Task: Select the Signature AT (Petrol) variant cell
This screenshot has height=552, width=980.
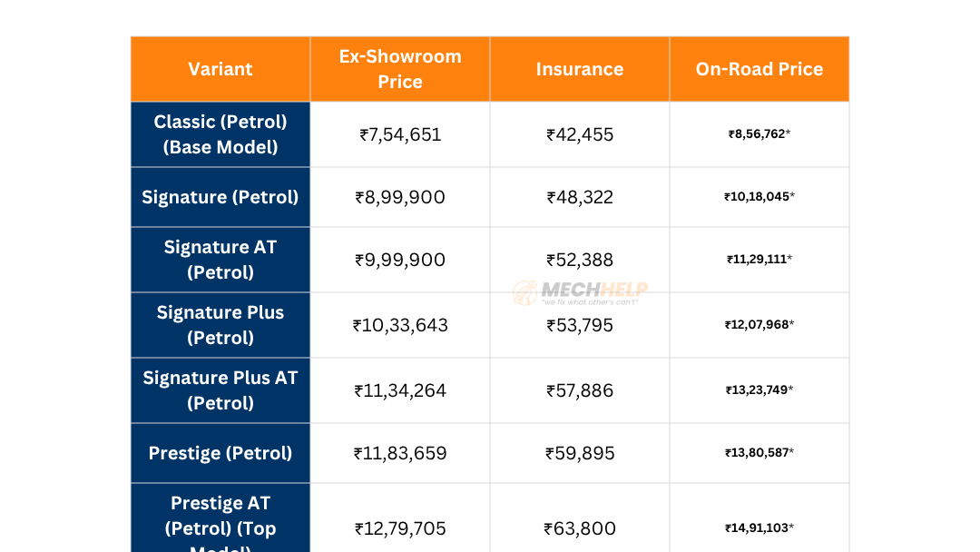Action: 220,260
